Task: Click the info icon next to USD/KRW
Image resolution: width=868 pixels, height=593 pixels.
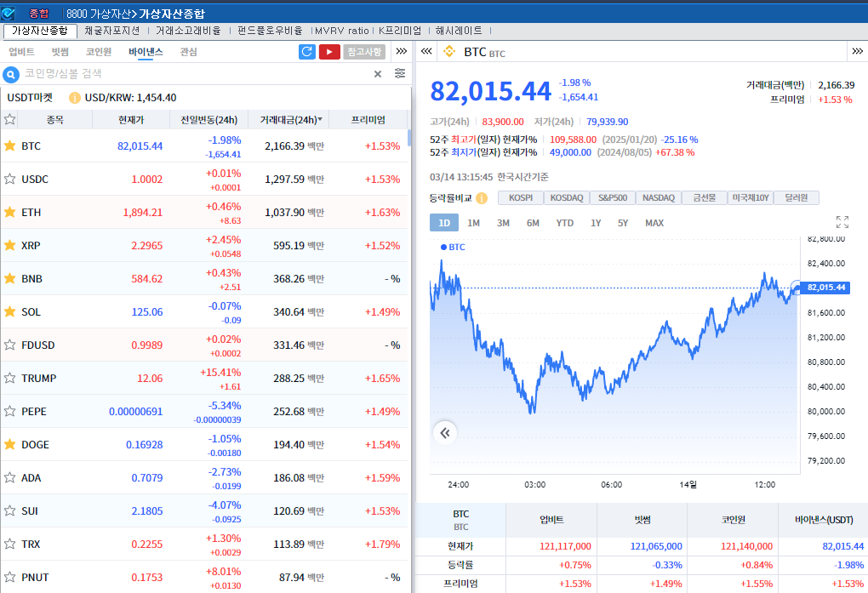Action: pyautogui.click(x=75, y=98)
